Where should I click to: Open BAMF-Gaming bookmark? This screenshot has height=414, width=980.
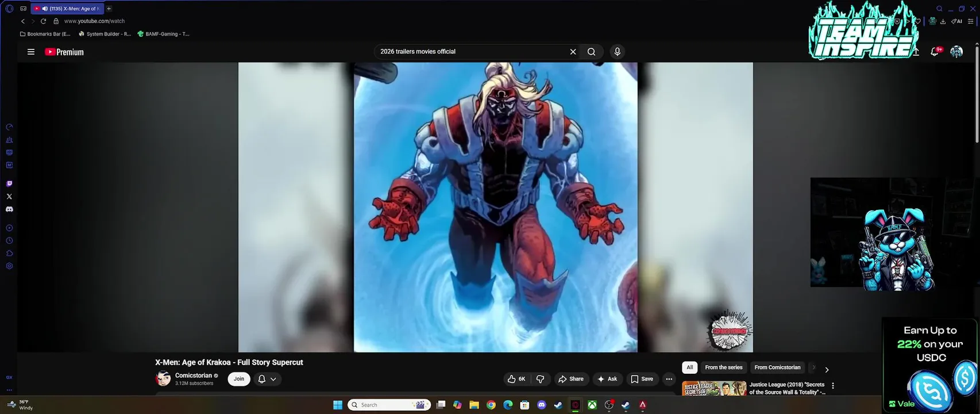tap(163, 34)
